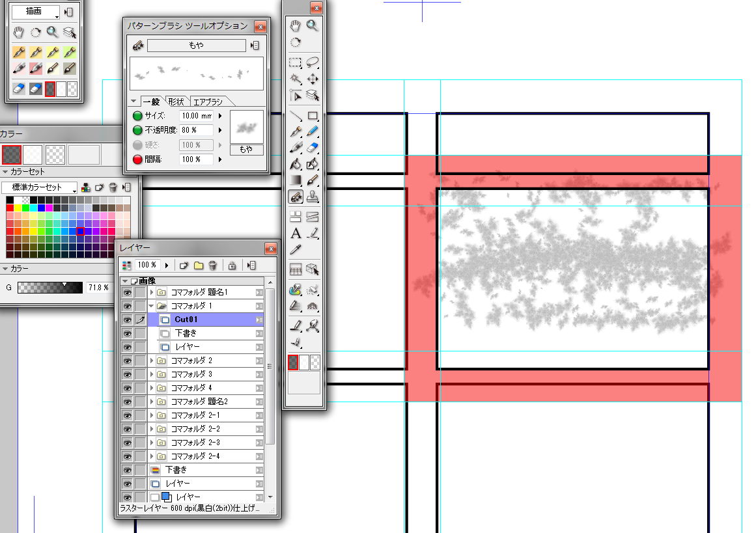This screenshot has height=533, width=756.
Task: Select the Fill paint bucket tool
Action: pos(295,165)
